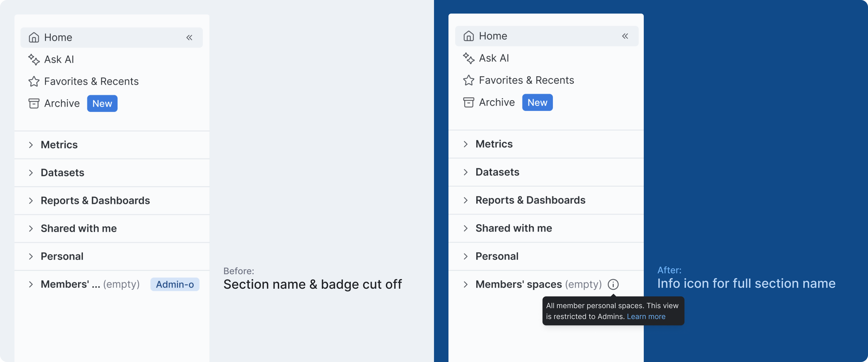Screen dimensions: 868x362
Task: Click the Archive box icon in the After sidebar
Action: (x=468, y=102)
